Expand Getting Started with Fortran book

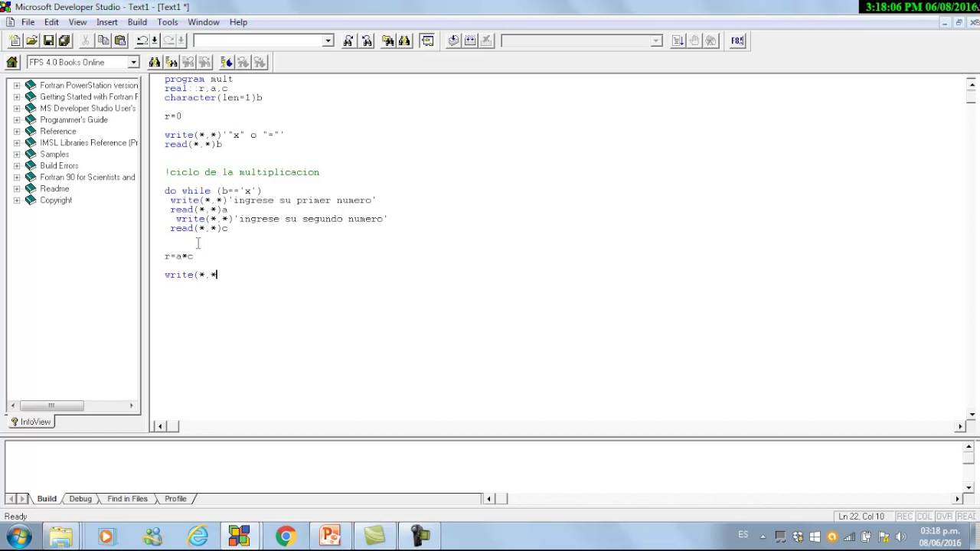(17, 97)
